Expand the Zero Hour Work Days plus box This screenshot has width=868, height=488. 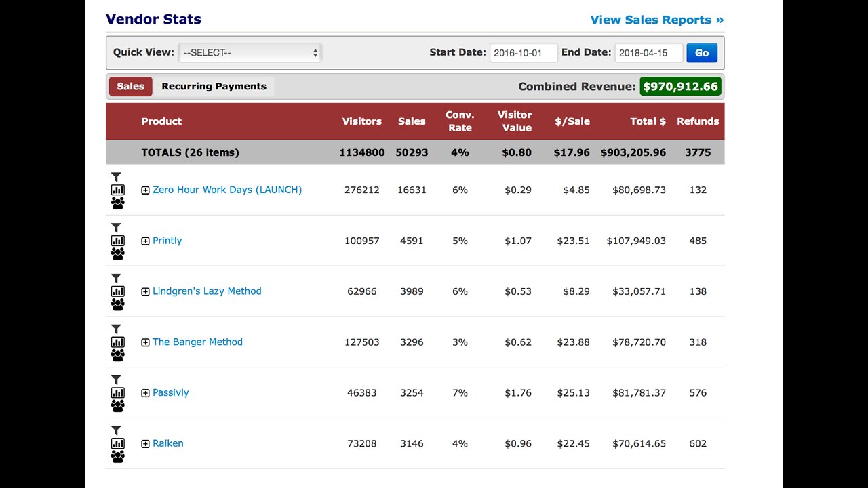145,190
